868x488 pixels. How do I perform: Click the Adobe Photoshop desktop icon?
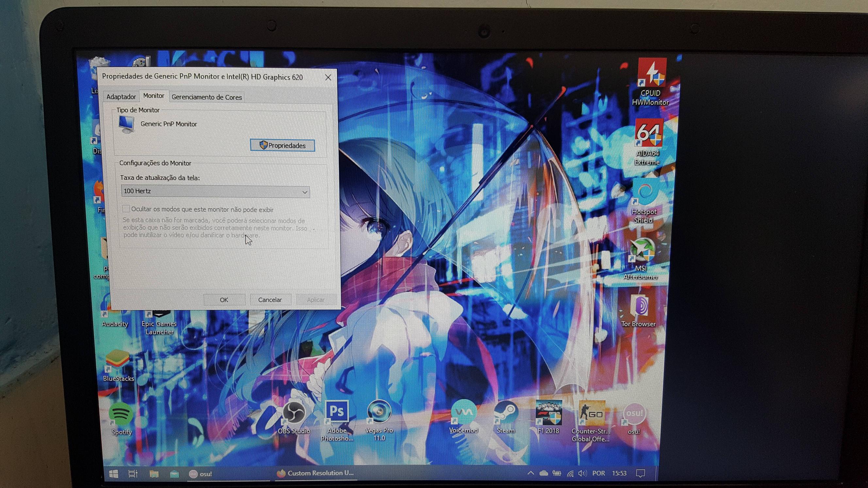click(x=337, y=412)
